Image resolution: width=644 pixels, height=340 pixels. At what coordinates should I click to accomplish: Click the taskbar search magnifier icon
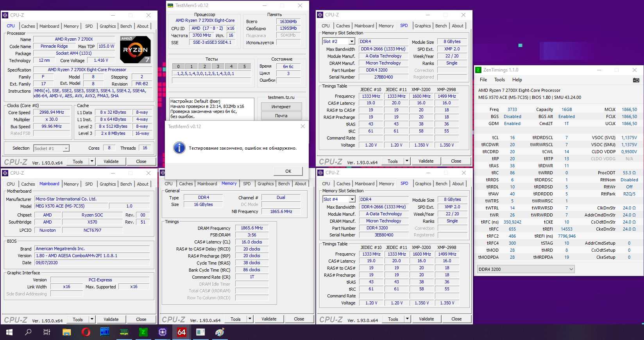pyautogui.click(x=28, y=332)
